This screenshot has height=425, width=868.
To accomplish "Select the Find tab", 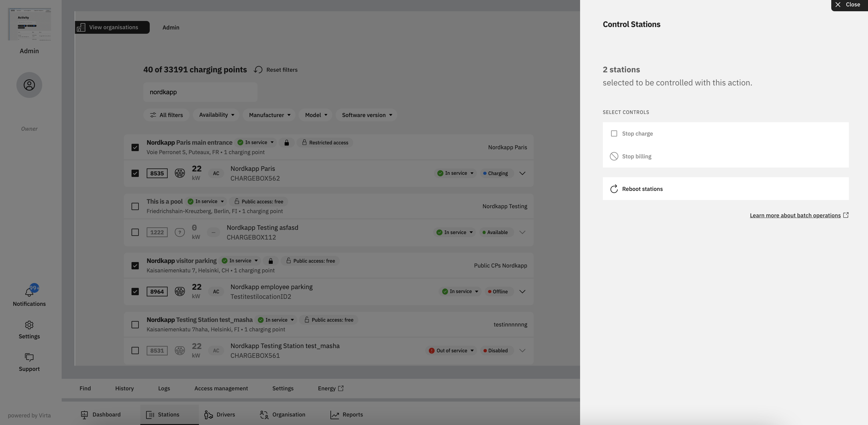I will 85,389.
